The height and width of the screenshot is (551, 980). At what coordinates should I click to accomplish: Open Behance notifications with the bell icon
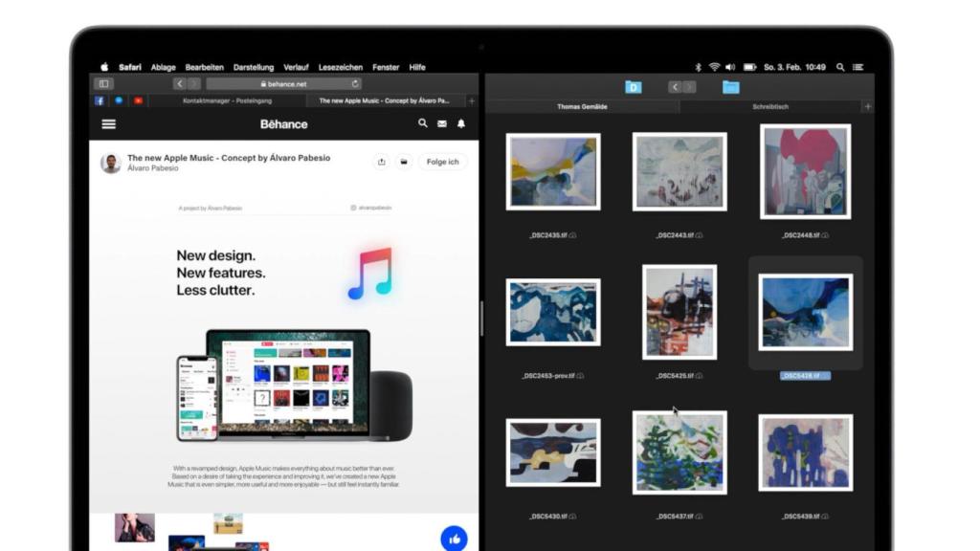(x=461, y=124)
